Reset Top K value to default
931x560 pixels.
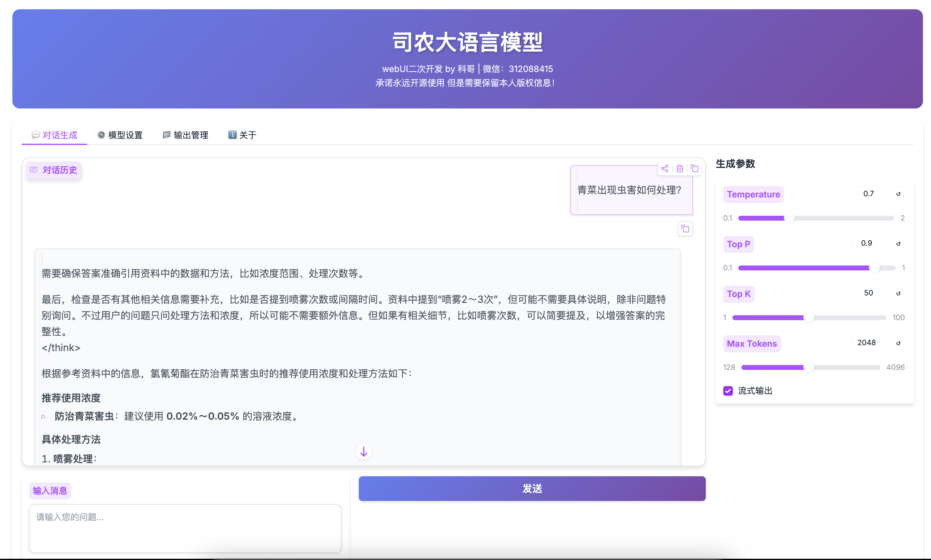(899, 294)
